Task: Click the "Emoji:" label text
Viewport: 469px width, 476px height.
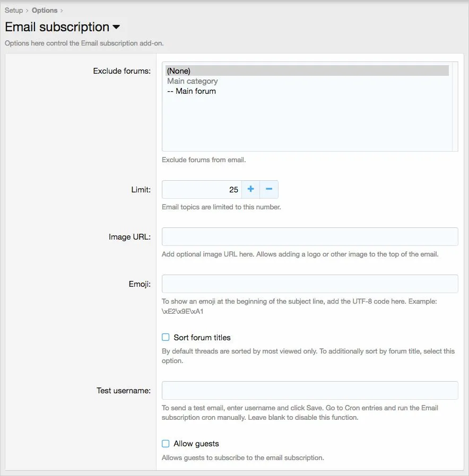Action: pos(139,284)
